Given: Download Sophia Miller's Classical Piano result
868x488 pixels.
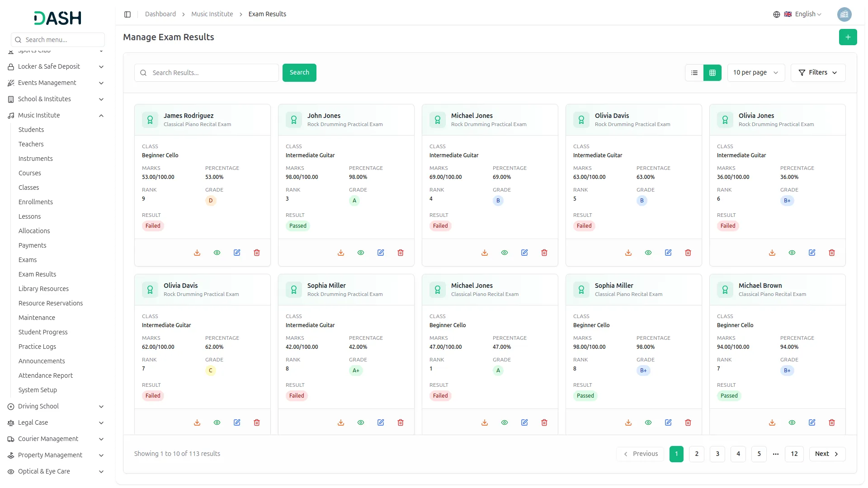Looking at the screenshot, I should [x=628, y=422].
